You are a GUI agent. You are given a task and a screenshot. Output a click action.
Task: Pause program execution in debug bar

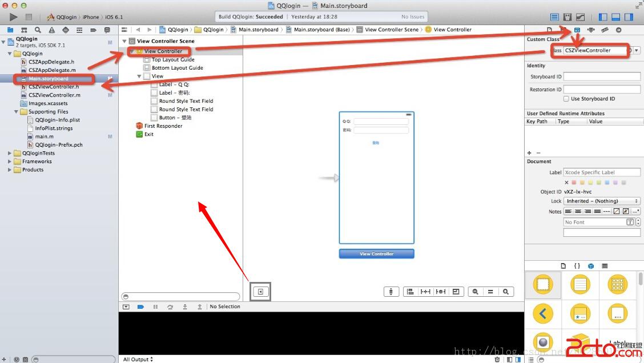[x=155, y=306]
